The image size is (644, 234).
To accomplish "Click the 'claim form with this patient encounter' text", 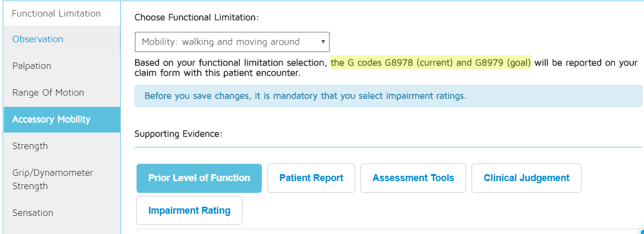I will coord(218,73).
